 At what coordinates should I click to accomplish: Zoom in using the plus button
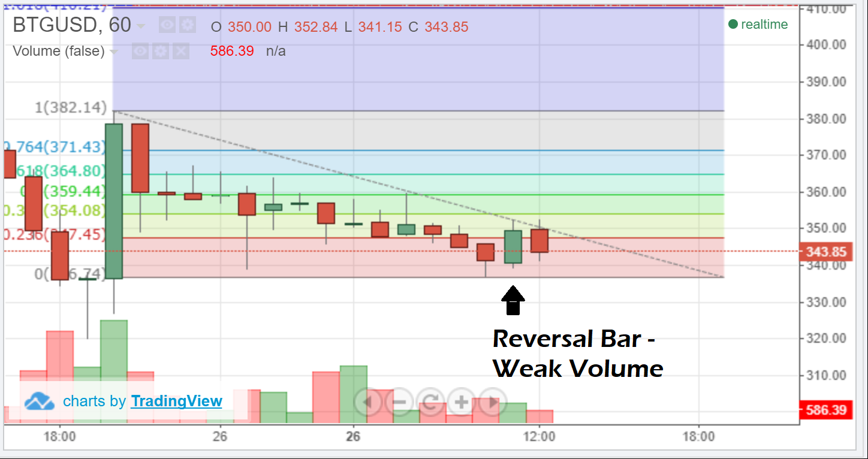click(x=461, y=402)
